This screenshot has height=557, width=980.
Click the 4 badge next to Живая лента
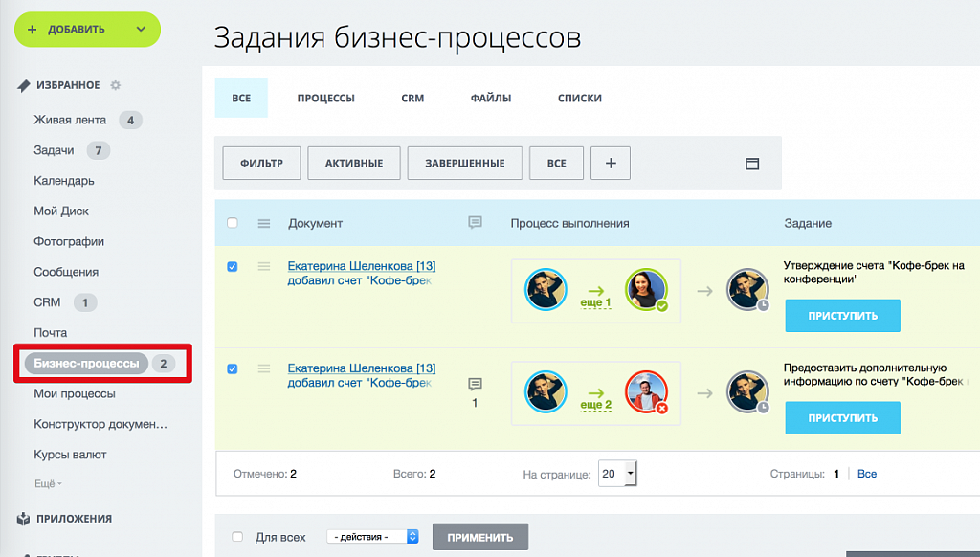point(130,120)
